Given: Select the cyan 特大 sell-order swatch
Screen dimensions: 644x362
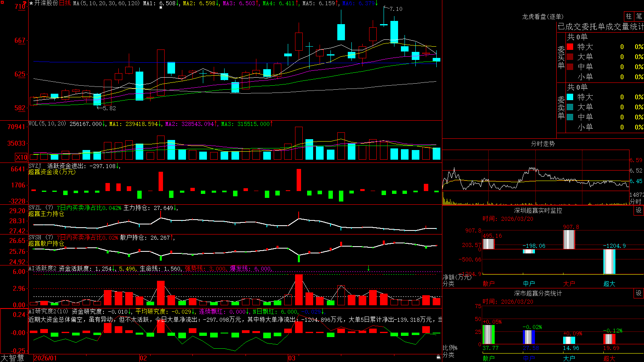Looking at the screenshot, I should (x=570, y=97).
